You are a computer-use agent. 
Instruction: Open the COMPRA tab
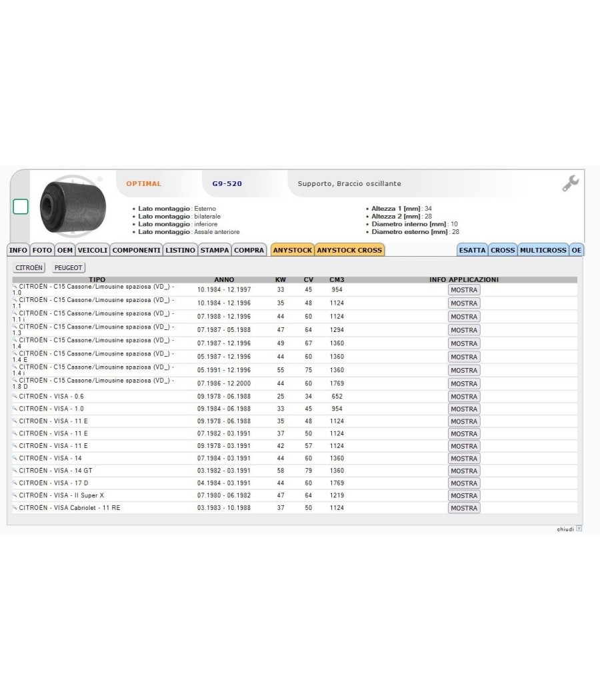[249, 250]
